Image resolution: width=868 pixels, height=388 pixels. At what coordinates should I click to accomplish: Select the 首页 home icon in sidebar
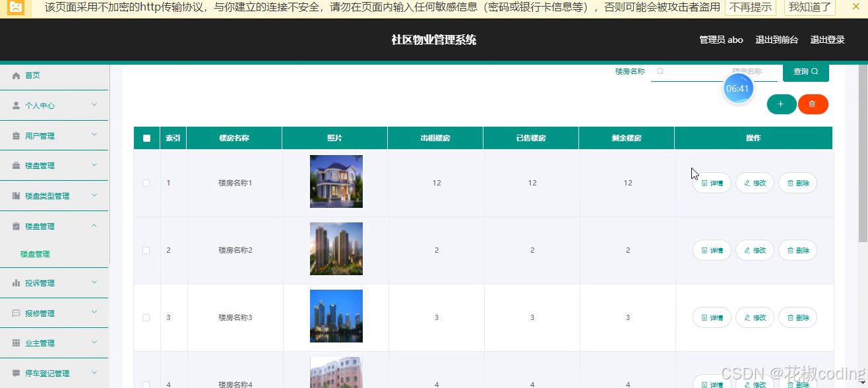15,75
